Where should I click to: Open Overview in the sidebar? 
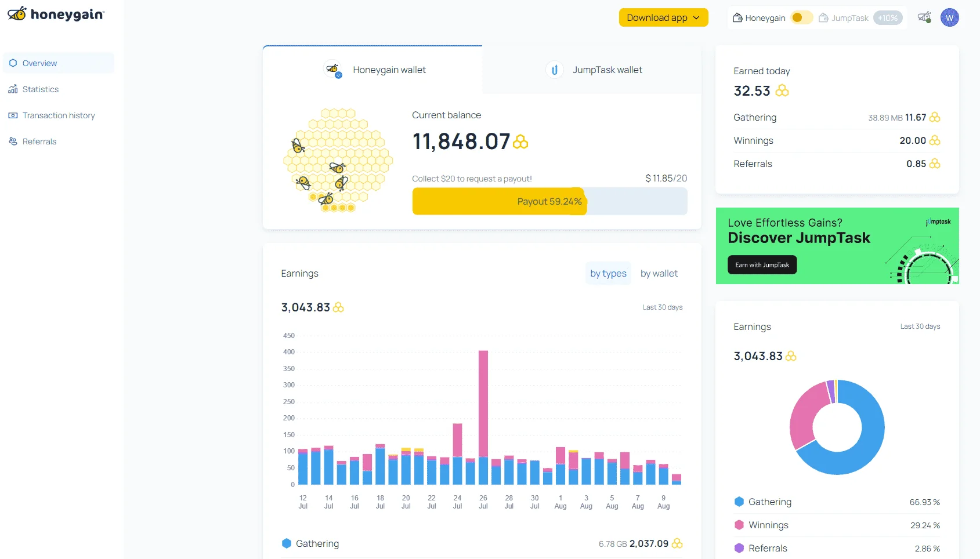coord(59,63)
